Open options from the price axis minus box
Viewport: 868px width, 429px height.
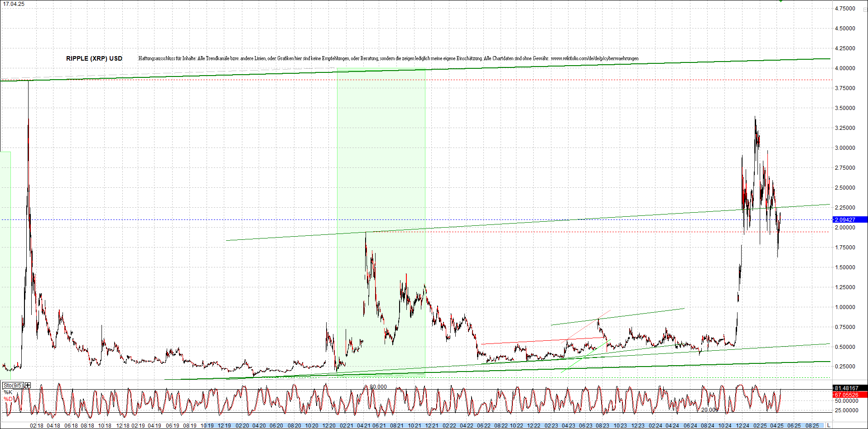(865, 10)
